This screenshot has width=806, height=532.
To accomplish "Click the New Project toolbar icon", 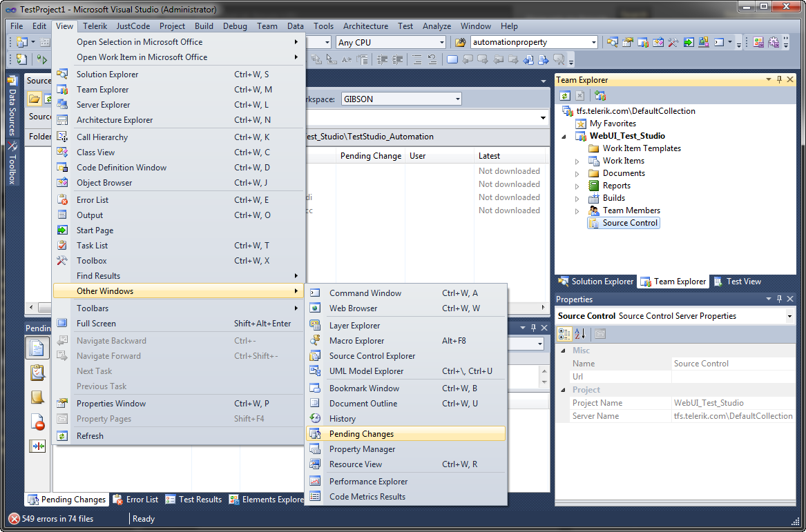I will click(21, 42).
